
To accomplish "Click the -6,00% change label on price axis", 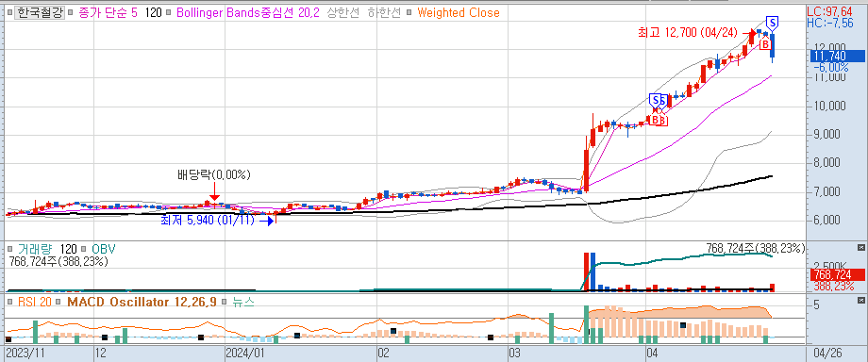I will click(831, 67).
